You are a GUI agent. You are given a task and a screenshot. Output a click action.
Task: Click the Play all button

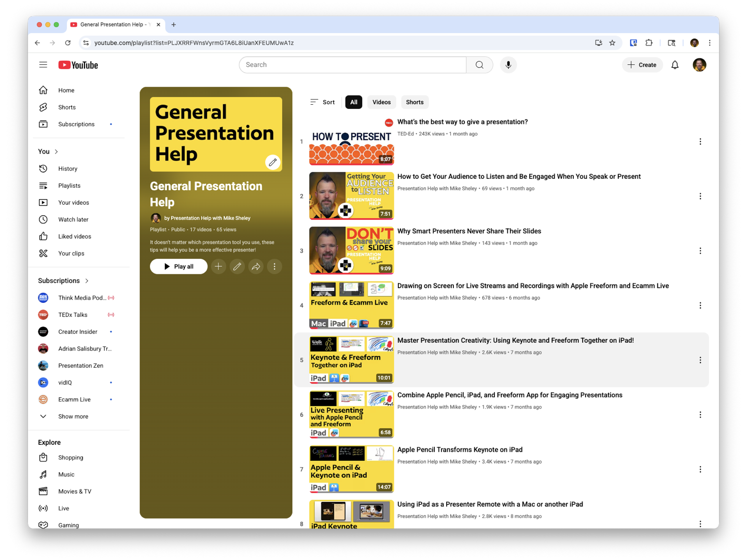click(x=178, y=267)
